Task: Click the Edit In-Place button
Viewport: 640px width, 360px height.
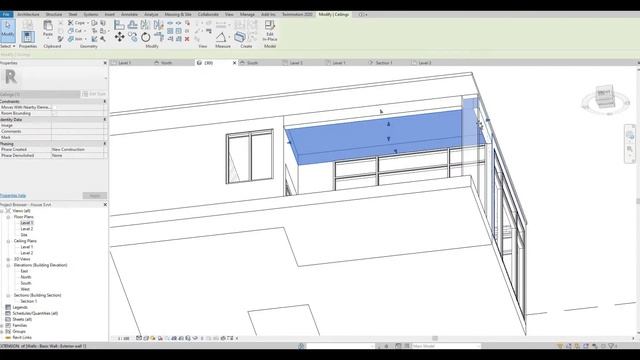Action: 270,31
